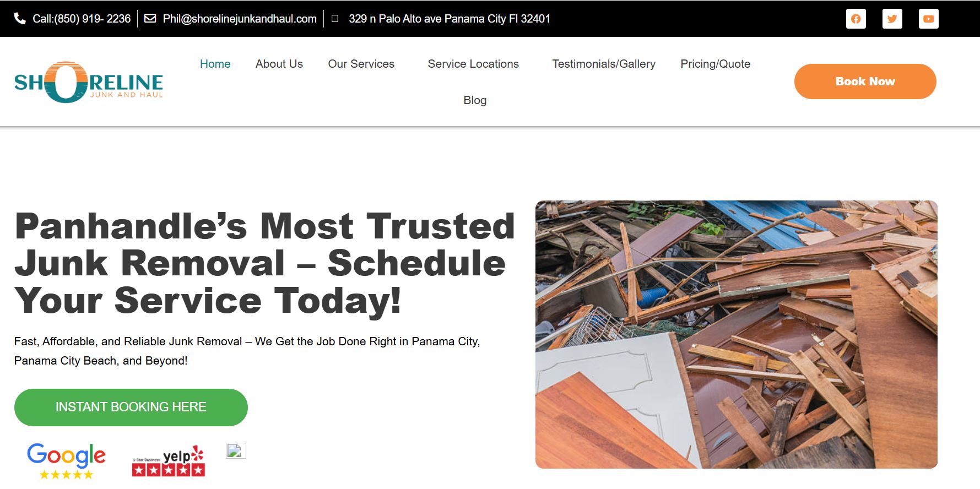Image resolution: width=980 pixels, height=489 pixels.
Task: Open the YouTube social icon
Action: tap(928, 19)
